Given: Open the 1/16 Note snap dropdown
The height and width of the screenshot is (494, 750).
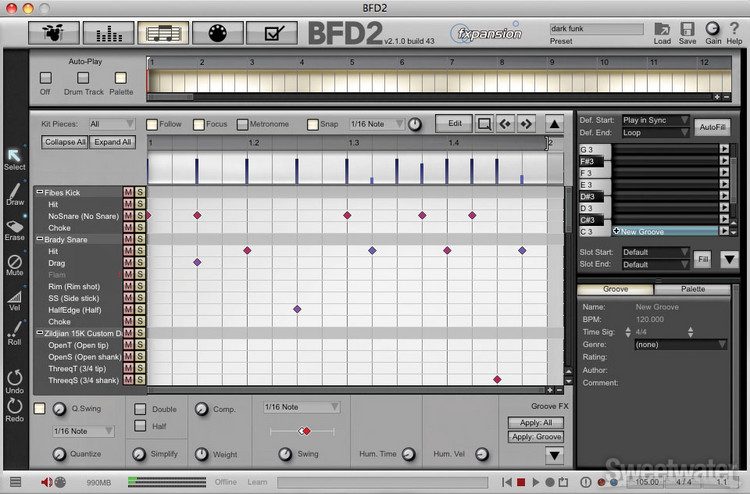Looking at the screenshot, I should click(377, 124).
